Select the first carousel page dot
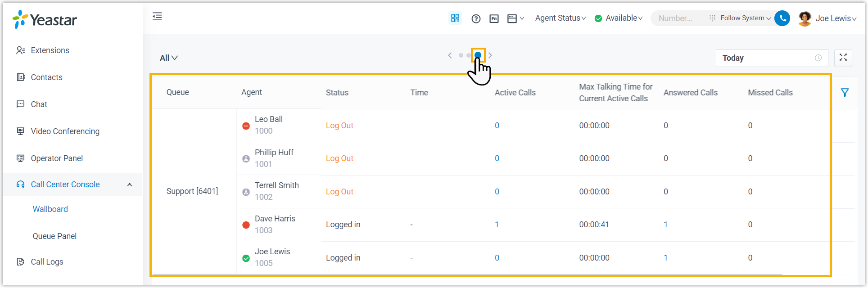The width and height of the screenshot is (868, 288). coord(461,55)
